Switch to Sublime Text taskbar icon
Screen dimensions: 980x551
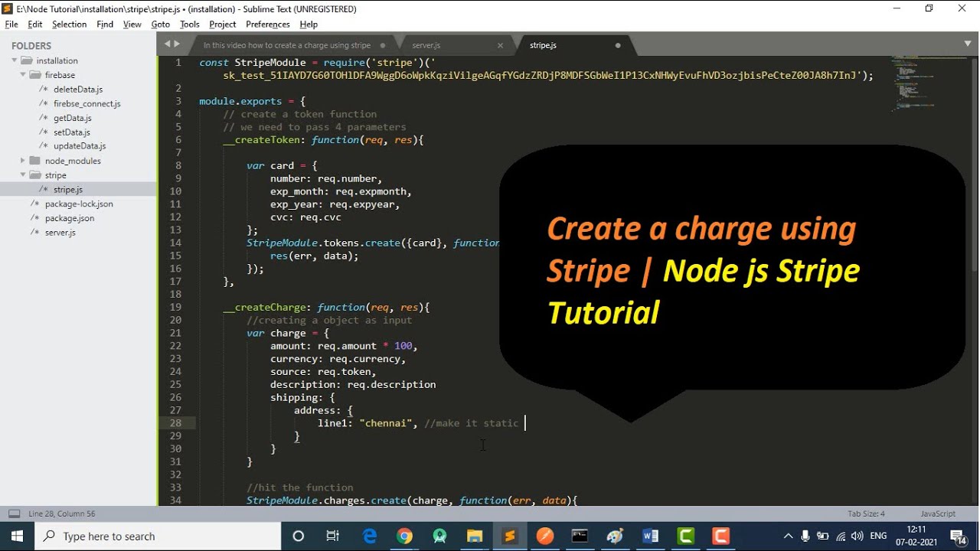click(510, 536)
